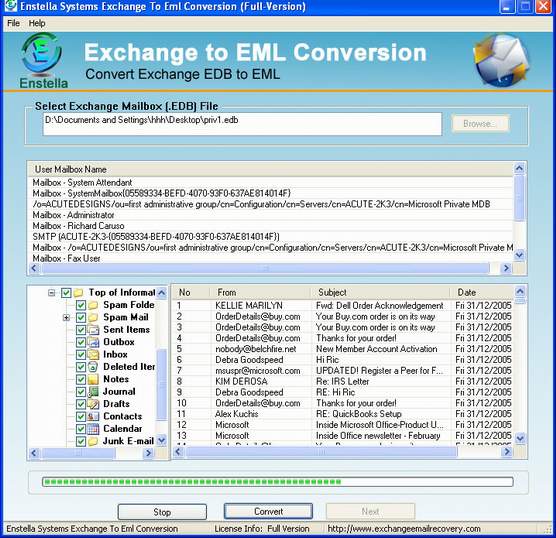Click the Notes folder icon
Image resolution: width=556 pixels, height=538 pixels.
pos(93,379)
